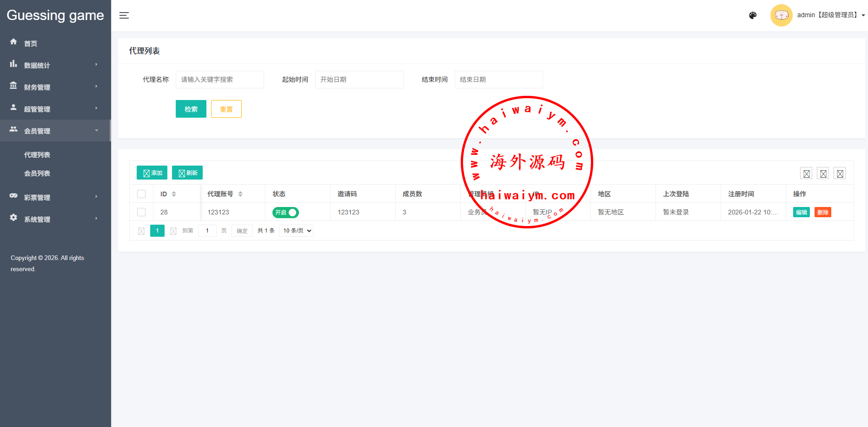Screen dimensions: 868x427
Task: Check the checkbox for row ID 28
Action: pos(141,212)
